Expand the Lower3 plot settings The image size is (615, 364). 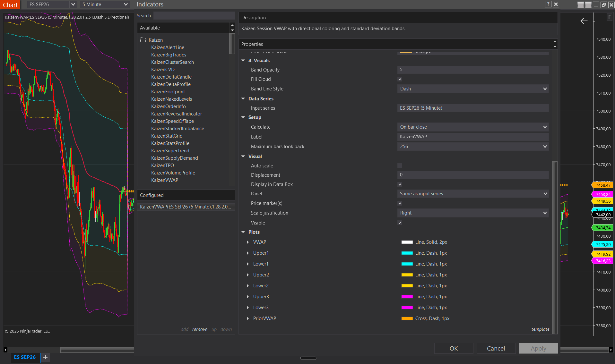(248, 308)
